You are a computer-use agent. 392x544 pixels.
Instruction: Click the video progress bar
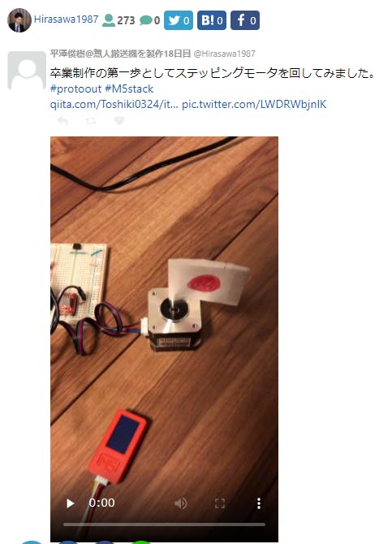tap(164, 525)
